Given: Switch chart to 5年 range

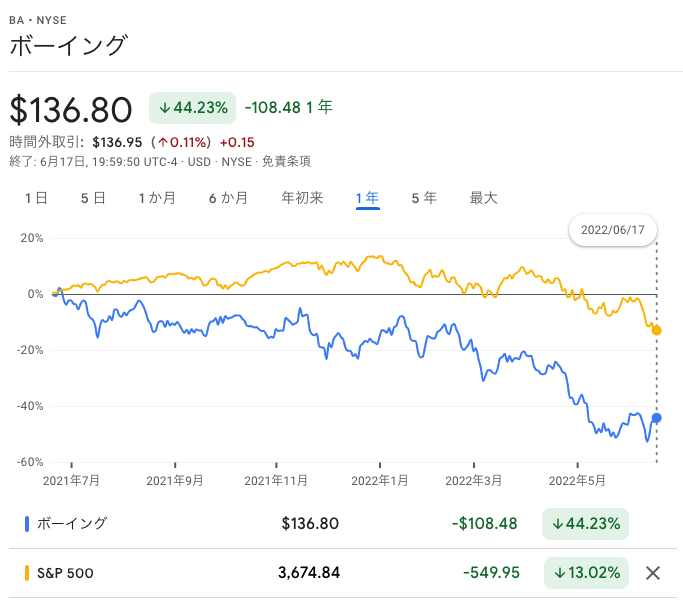Looking at the screenshot, I should click(424, 198).
